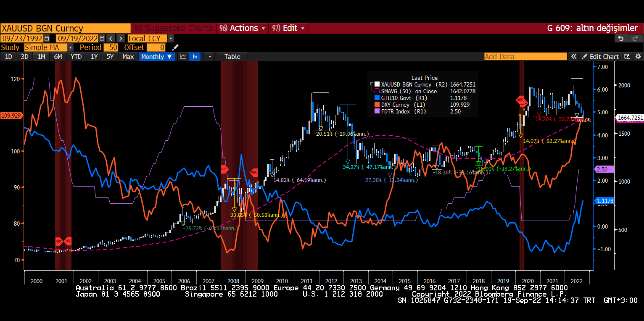Click the Edit Chart button
This screenshot has width=644, height=321.
[x=600, y=56]
